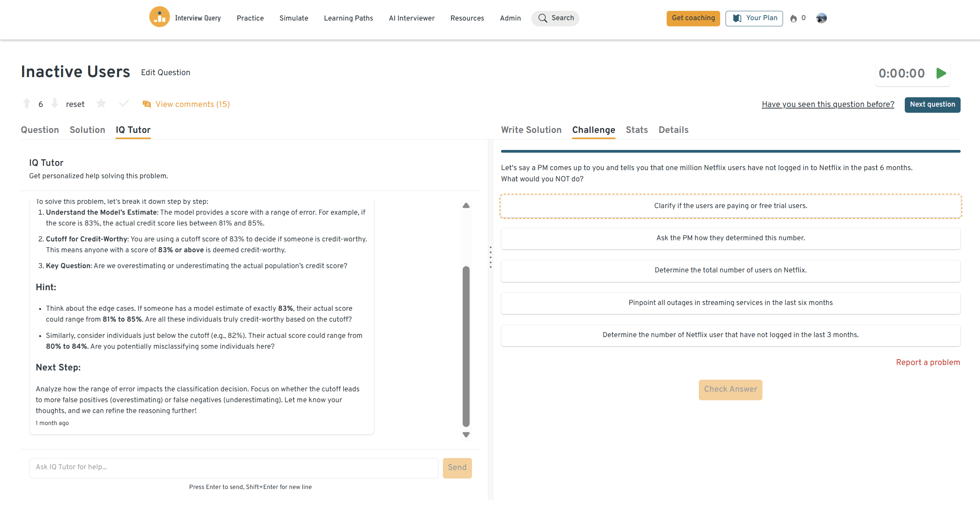This screenshot has height=513, width=980.
Task: Bookmark the question with the star icon
Action: pos(101,103)
